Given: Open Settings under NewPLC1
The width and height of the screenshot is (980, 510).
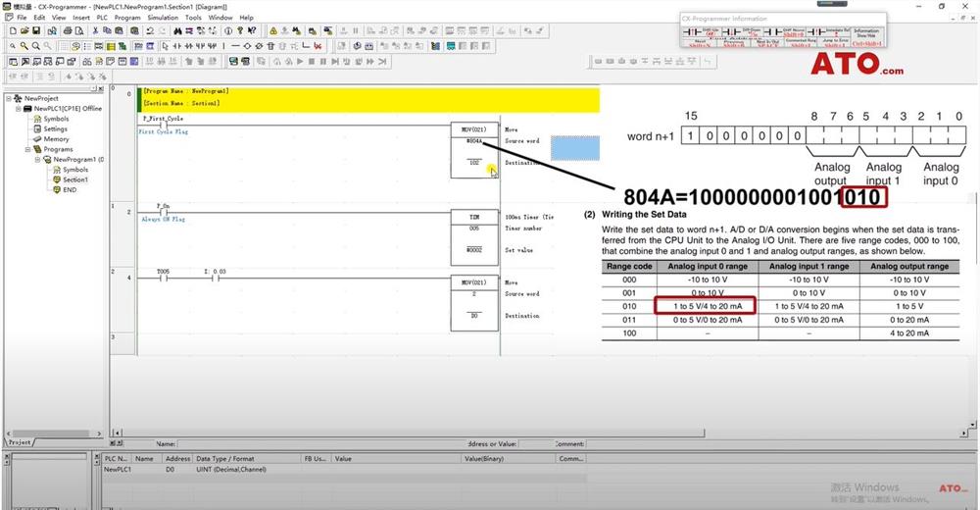Looking at the screenshot, I should [x=55, y=129].
